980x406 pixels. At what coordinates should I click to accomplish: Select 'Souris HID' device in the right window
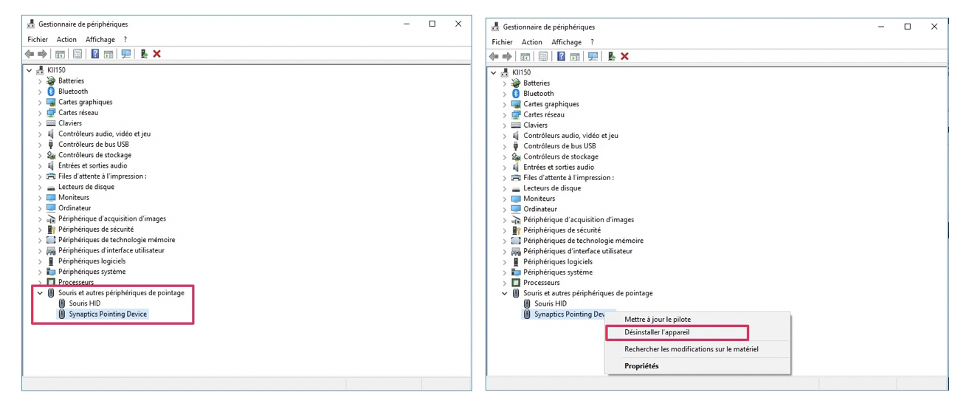tap(550, 303)
